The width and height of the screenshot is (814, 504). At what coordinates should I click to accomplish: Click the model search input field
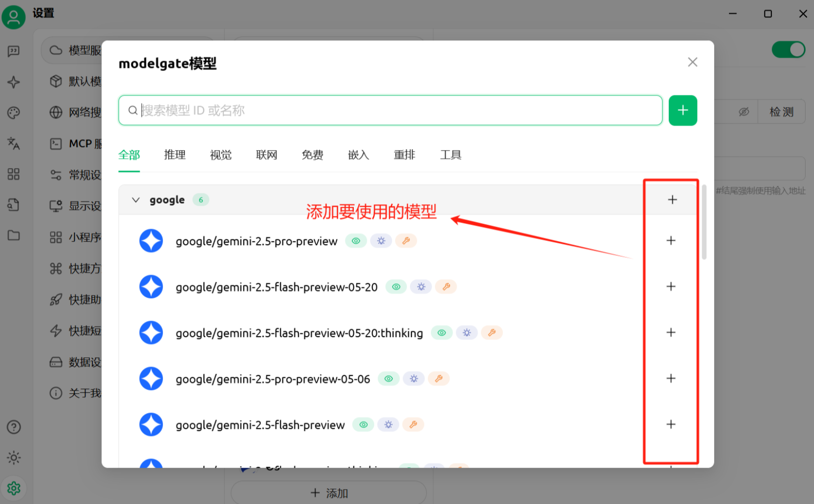390,110
